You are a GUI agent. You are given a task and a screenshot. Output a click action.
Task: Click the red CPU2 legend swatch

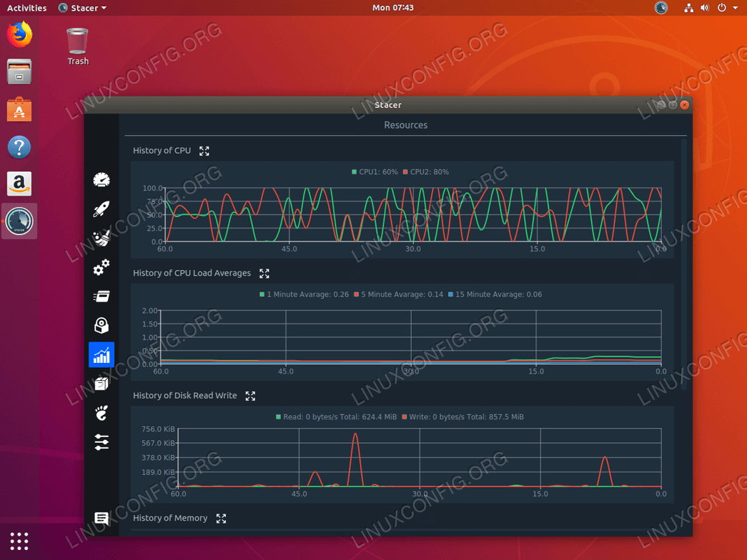pyautogui.click(x=405, y=172)
